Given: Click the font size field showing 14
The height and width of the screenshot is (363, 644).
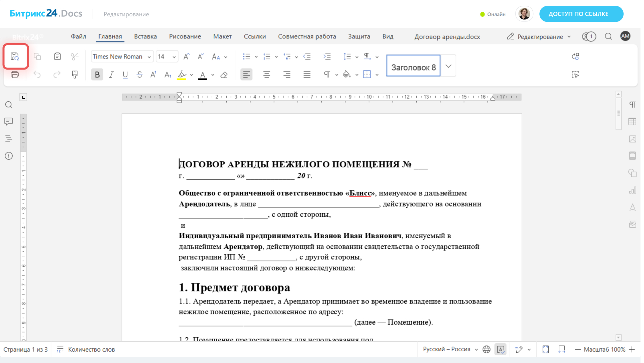Looking at the screenshot, I should point(164,56).
